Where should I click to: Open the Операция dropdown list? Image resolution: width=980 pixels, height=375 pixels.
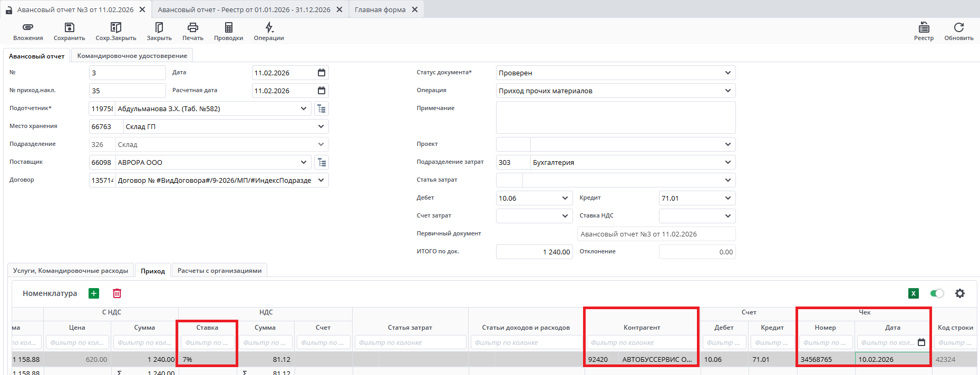pos(727,91)
